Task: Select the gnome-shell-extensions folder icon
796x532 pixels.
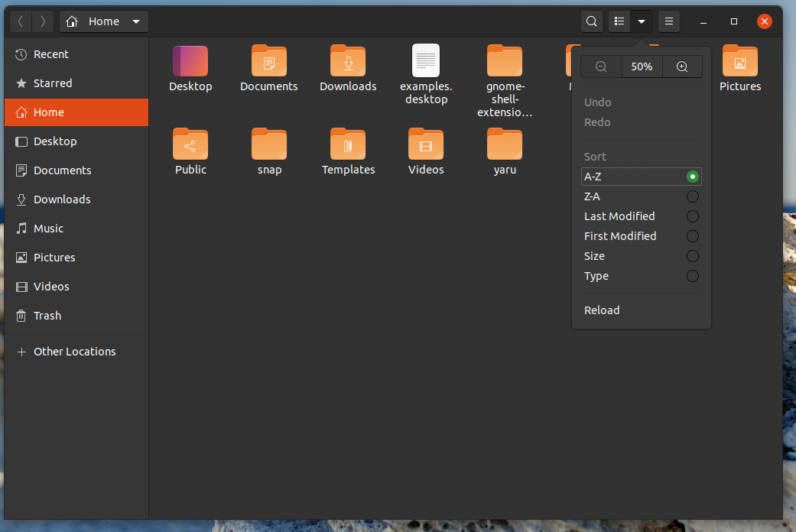Action: tap(505, 61)
